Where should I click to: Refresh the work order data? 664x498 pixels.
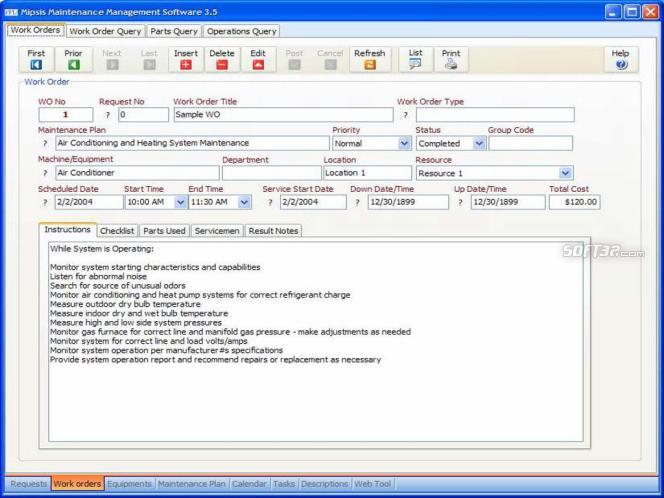click(370, 59)
